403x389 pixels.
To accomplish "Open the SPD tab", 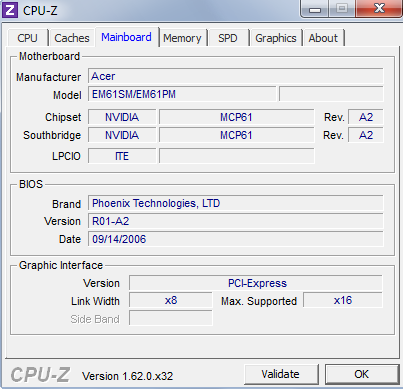I will coord(228,38).
